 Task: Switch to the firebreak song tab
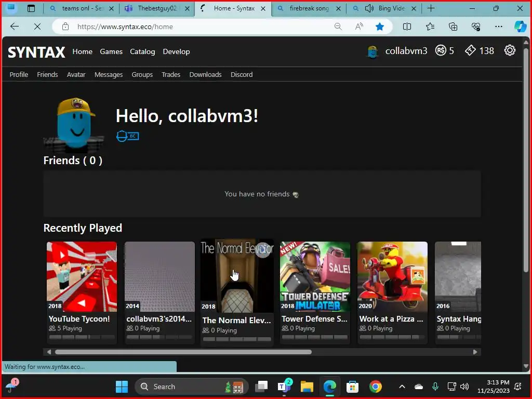309,8
